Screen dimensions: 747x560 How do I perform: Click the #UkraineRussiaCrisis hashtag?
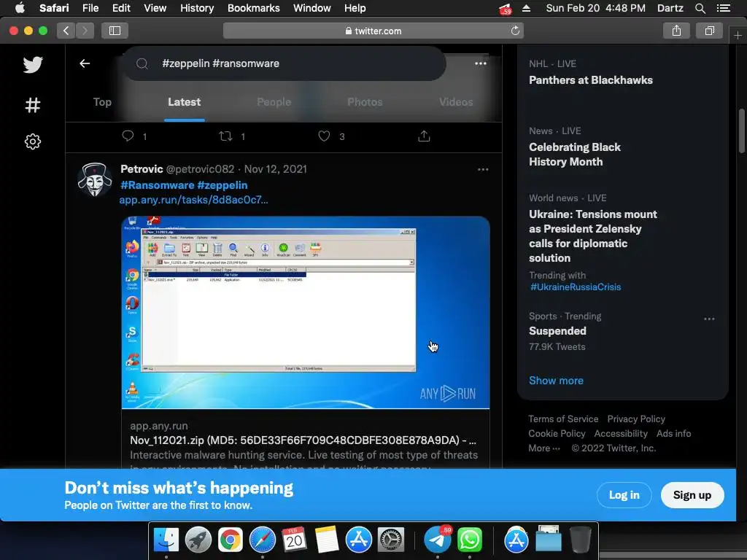pos(576,287)
